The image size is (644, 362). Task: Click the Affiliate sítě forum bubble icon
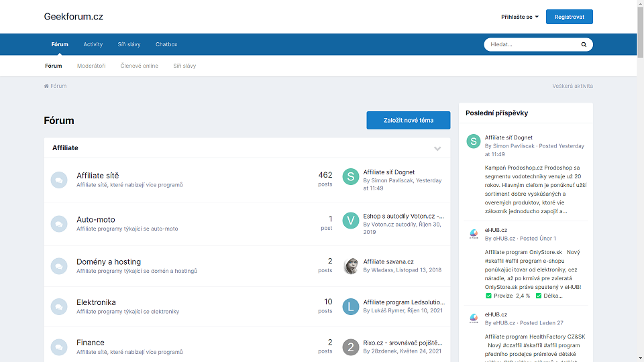(59, 180)
